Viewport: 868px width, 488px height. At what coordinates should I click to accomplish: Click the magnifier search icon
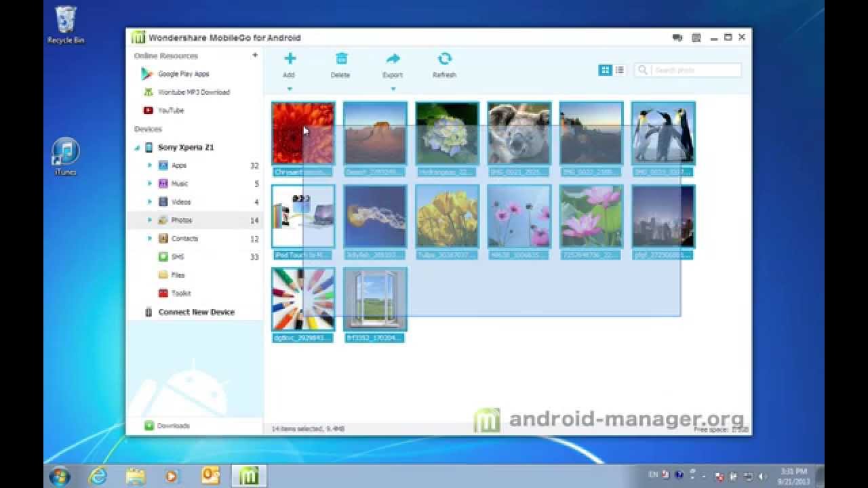(x=643, y=70)
